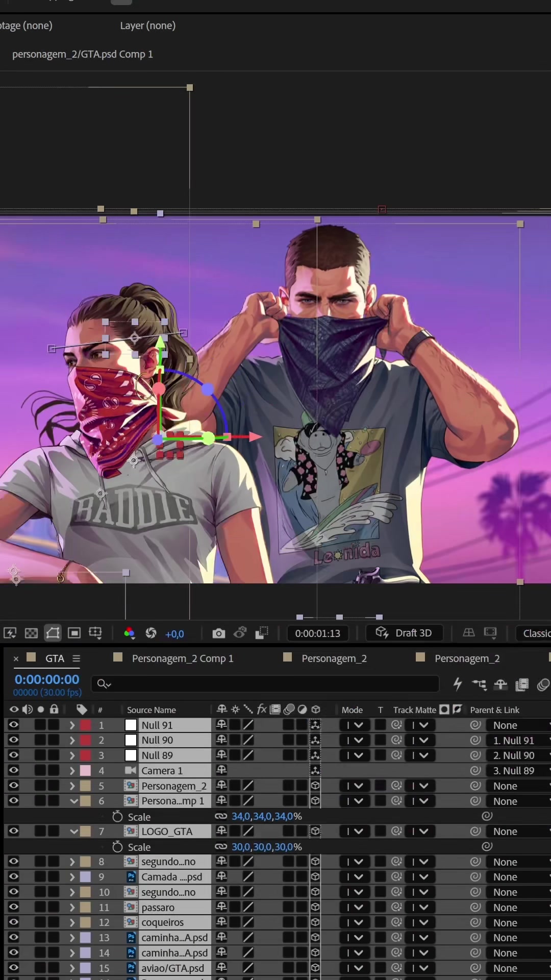Hide the LOGO_GTA layer
This screenshot has width=551, height=980.
[14, 831]
